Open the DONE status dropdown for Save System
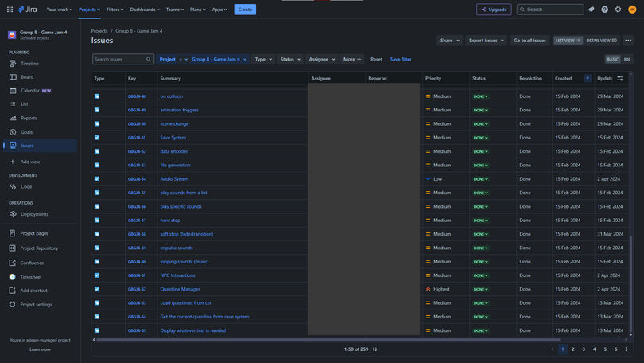Viewport: 644px width, 363px height. 480,138
